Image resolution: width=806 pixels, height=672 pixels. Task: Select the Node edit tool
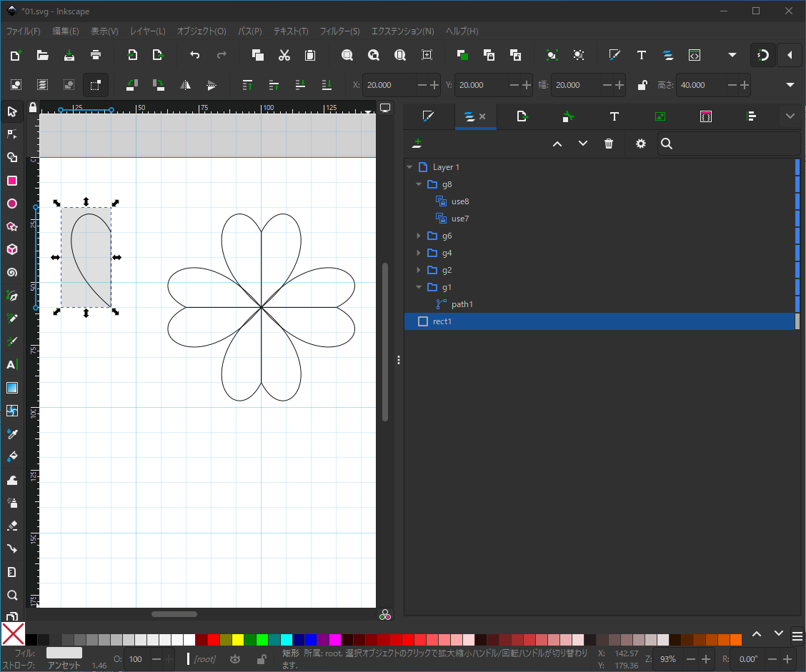pos(12,134)
